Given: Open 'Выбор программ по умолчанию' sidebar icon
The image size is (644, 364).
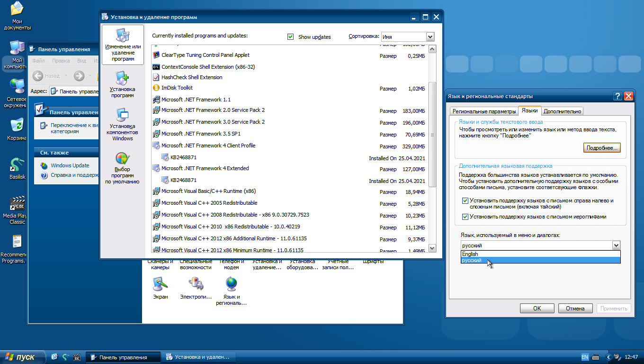Looking at the screenshot, I should point(123,168).
